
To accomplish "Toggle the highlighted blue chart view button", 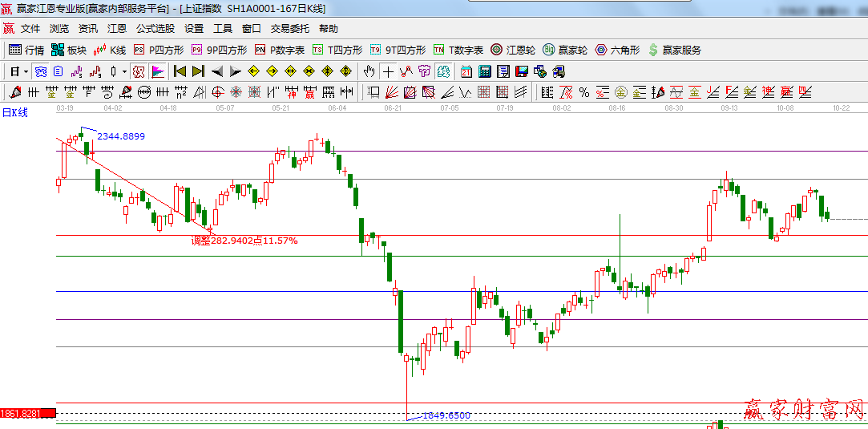I will (40, 71).
